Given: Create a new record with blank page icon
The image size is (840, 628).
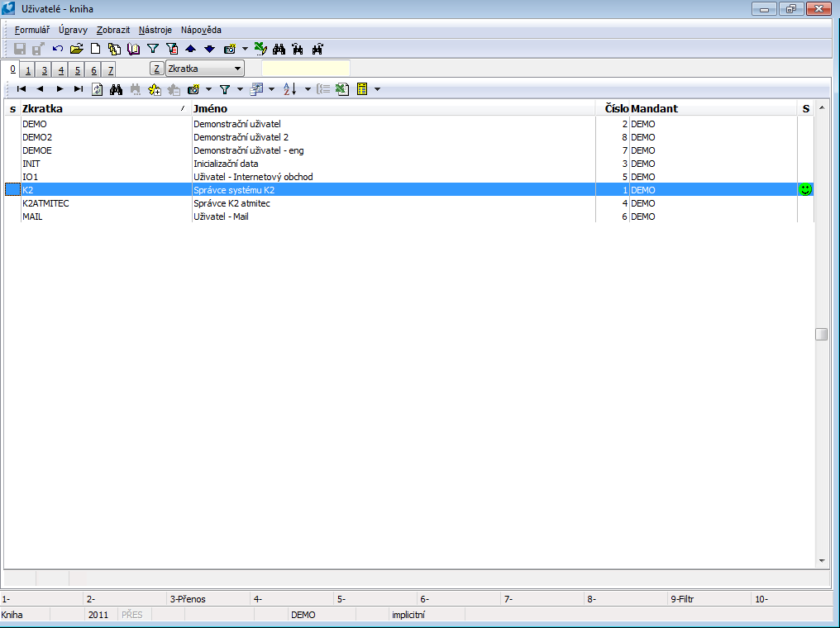Looking at the screenshot, I should (95, 50).
